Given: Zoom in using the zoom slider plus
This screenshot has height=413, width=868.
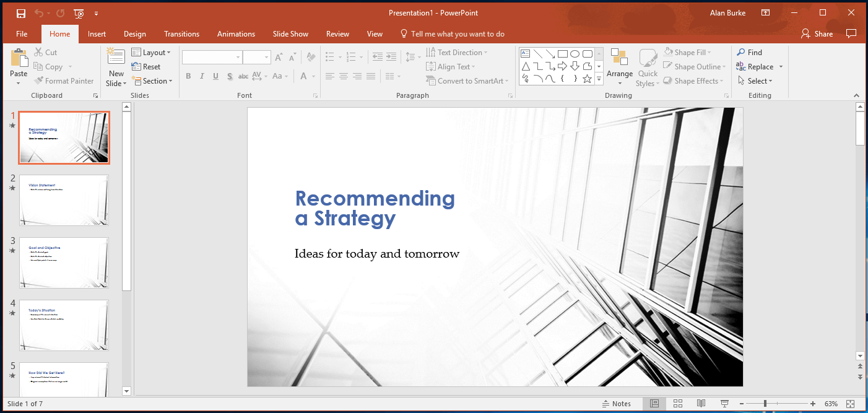Looking at the screenshot, I should pyautogui.click(x=814, y=403).
